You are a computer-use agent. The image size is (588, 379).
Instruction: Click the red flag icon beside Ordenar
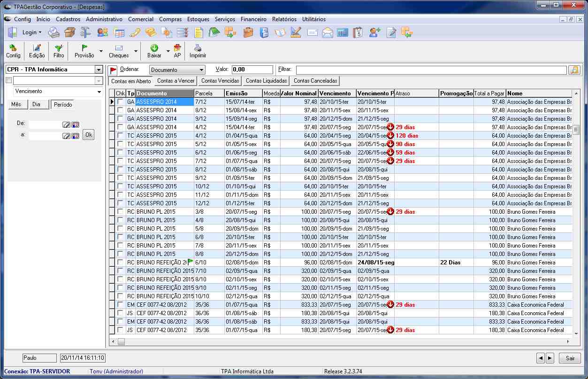point(113,70)
